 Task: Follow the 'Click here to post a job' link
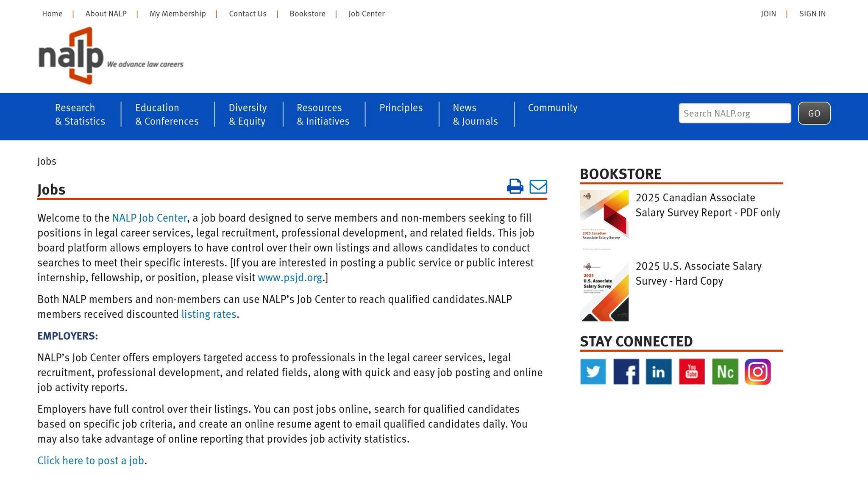91,460
